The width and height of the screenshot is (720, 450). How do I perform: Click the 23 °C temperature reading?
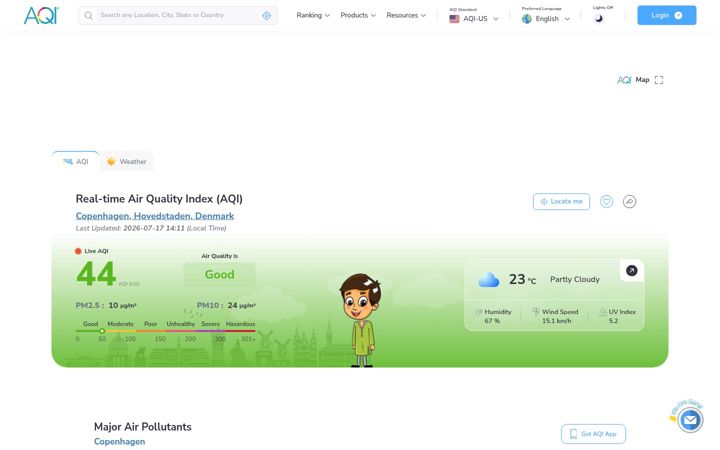click(x=522, y=279)
